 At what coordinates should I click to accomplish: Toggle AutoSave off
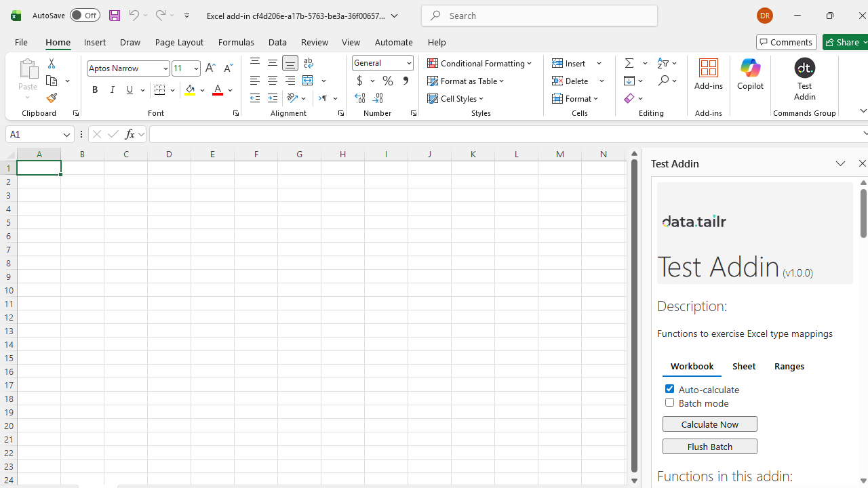click(x=84, y=15)
